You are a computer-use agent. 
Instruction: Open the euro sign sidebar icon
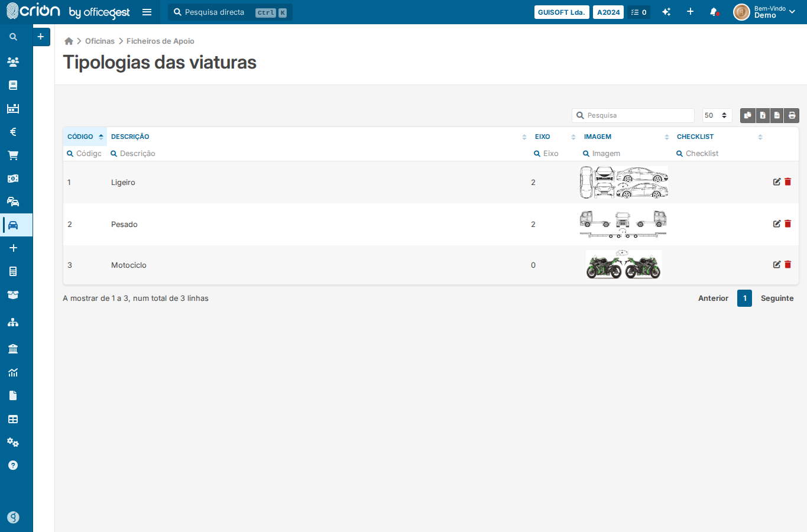[13, 132]
